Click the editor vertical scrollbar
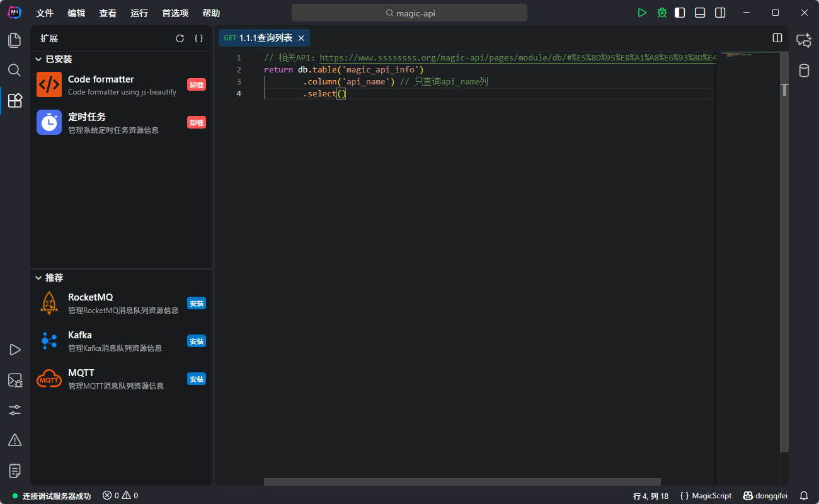 [784, 252]
